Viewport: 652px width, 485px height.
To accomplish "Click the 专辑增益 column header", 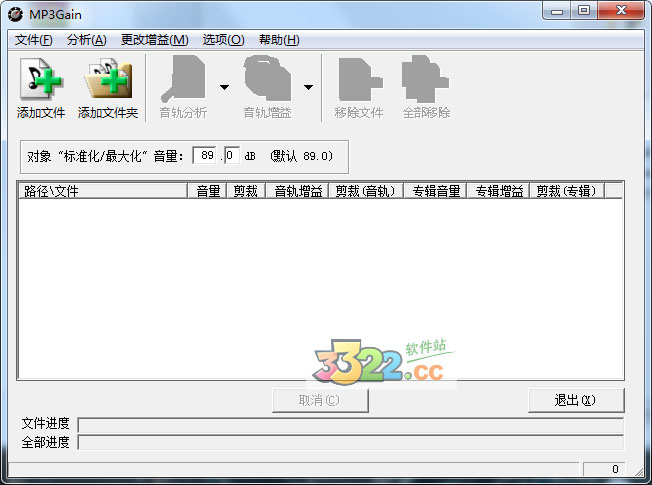I will tap(498, 191).
